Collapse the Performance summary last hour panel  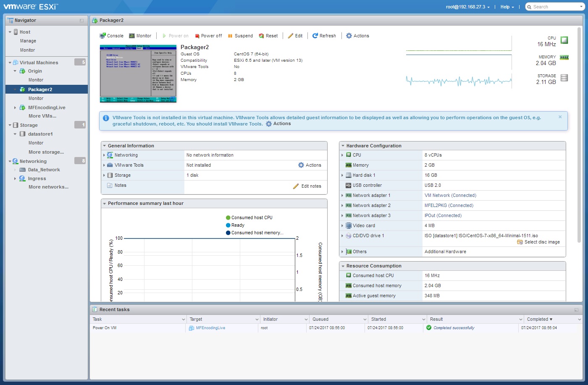coord(105,203)
